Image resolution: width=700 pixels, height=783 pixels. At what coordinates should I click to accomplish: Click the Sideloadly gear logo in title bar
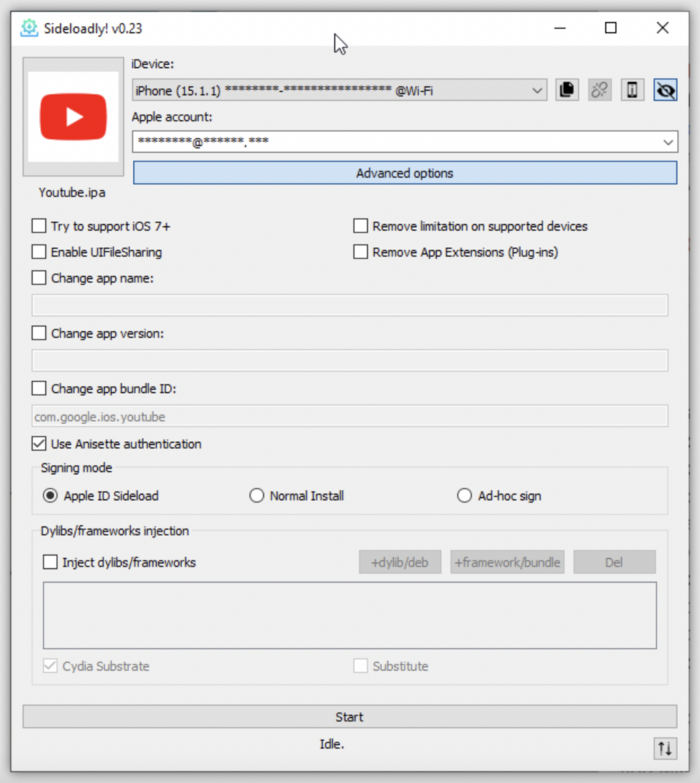(30, 28)
